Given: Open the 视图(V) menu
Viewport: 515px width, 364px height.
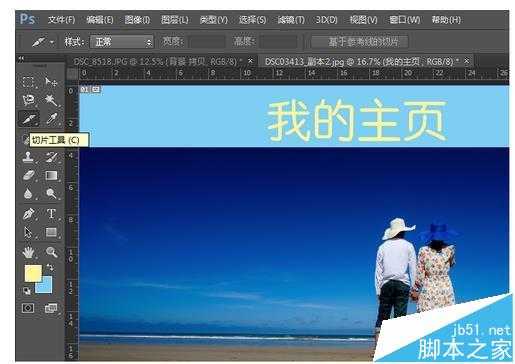Looking at the screenshot, I should [363, 20].
